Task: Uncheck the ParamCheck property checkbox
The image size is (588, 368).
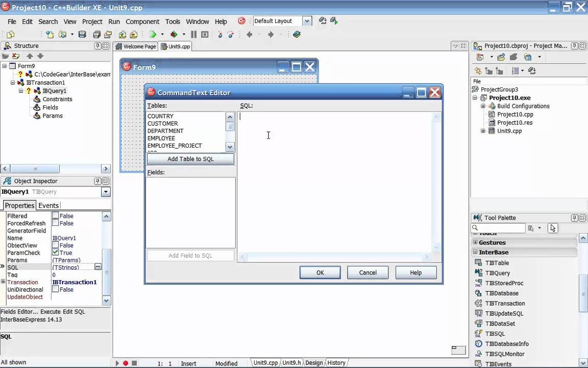Action: point(55,252)
